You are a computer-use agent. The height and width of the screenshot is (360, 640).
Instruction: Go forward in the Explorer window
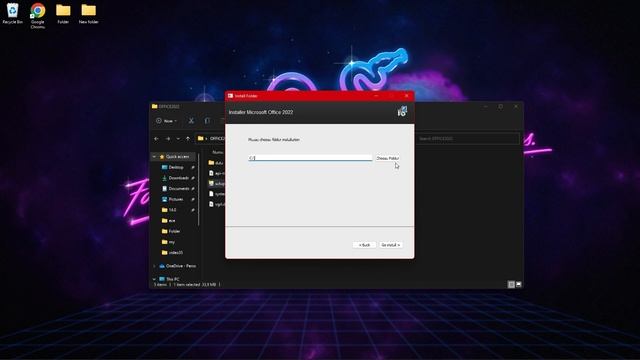pyautogui.click(x=168, y=139)
